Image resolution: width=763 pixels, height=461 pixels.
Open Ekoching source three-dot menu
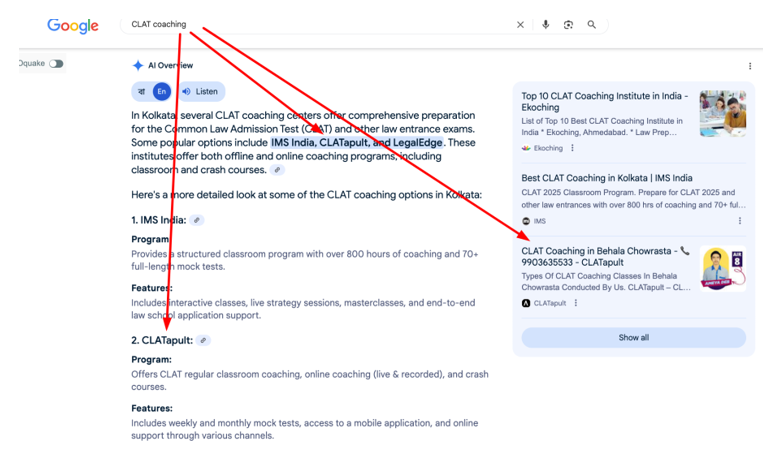click(x=573, y=148)
